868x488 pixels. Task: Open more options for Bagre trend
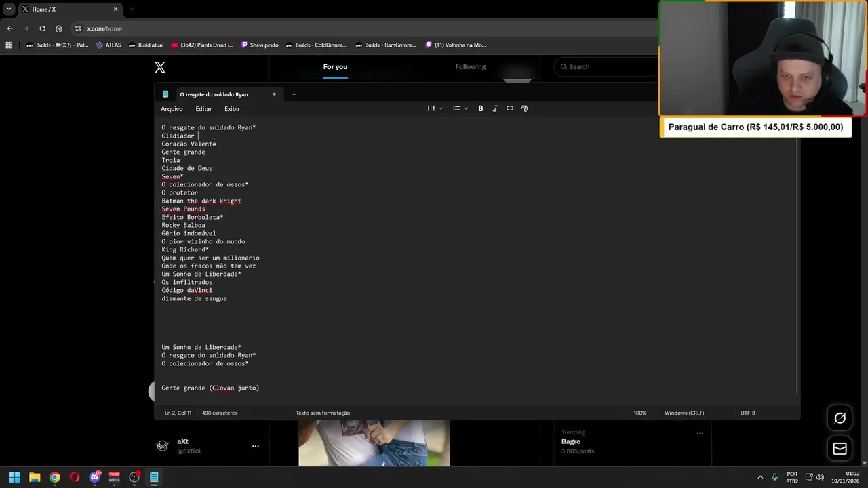click(700, 433)
